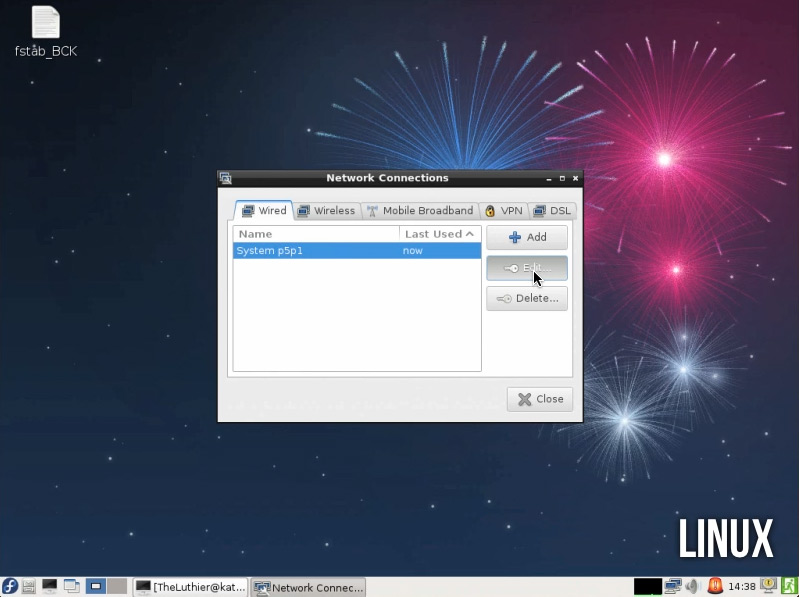Viewport: 799px width, 597px height.
Task: Switch to the Wireless tab
Action: 327,211
